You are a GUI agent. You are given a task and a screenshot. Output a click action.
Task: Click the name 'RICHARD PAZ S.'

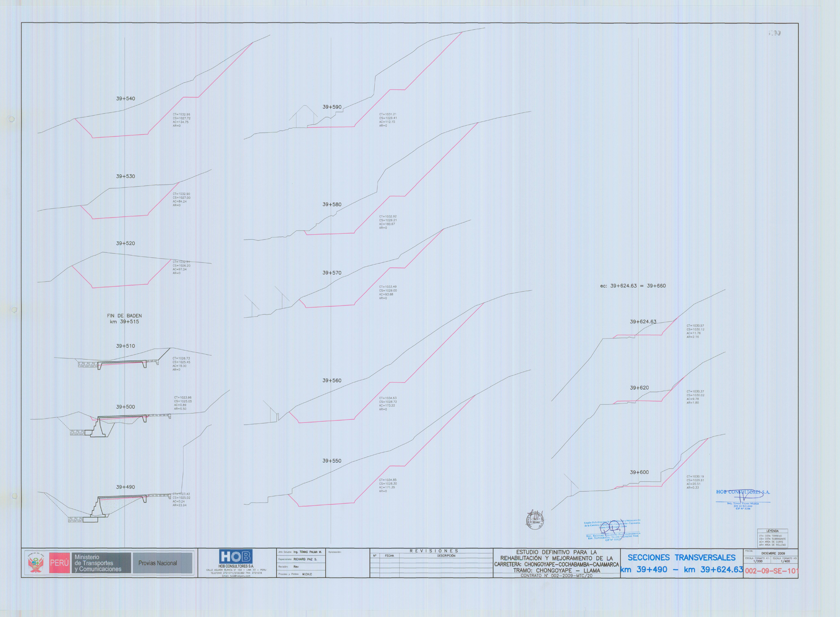[x=305, y=560]
